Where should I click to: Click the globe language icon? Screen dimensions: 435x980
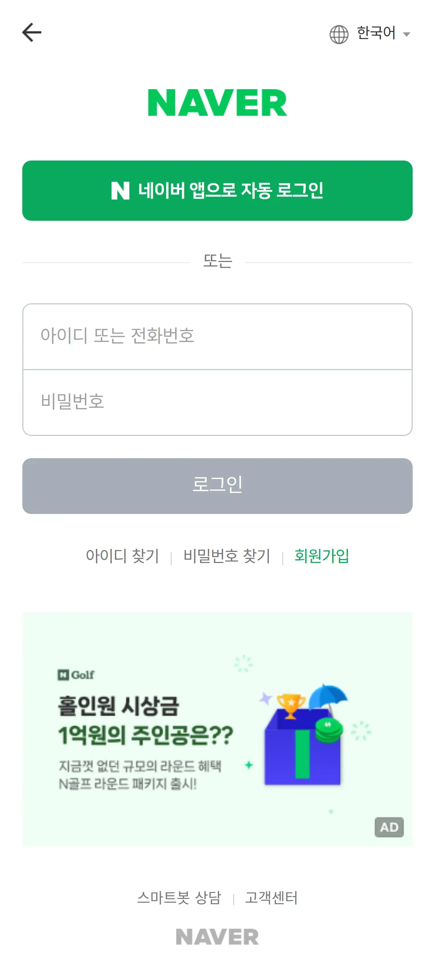point(339,34)
